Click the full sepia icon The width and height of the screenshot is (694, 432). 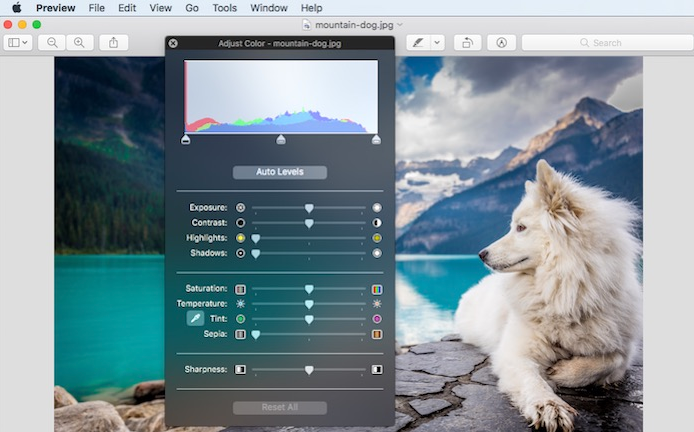coord(377,334)
